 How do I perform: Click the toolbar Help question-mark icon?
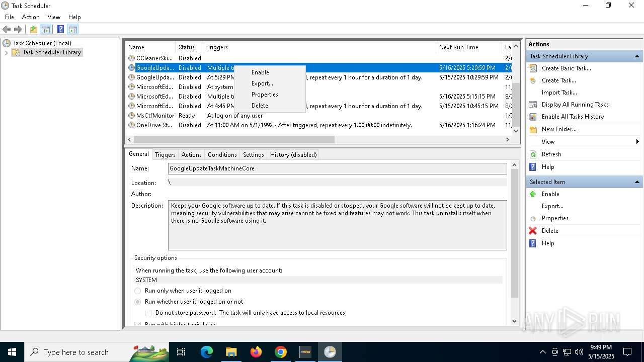click(60, 29)
